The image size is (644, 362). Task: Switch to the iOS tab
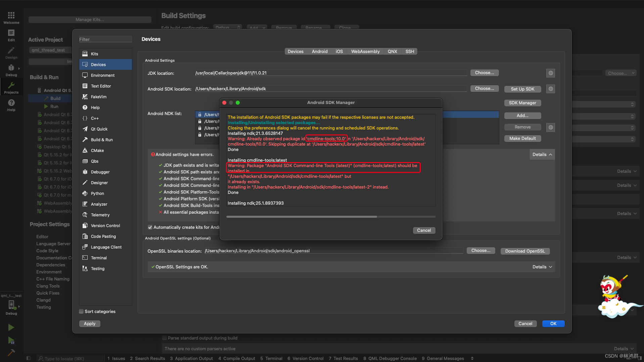coord(339,51)
